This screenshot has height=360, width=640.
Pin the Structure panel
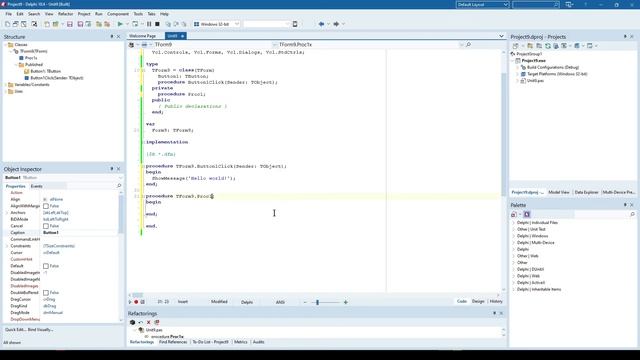coord(112,37)
